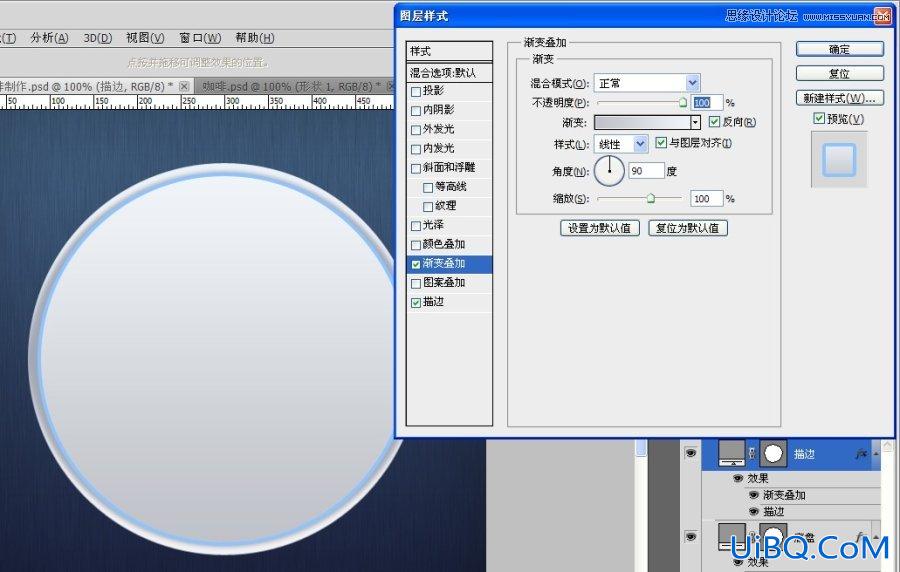This screenshot has width=900, height=572.
Task: Open the 混合模式 blend mode dropdown
Action: point(693,83)
